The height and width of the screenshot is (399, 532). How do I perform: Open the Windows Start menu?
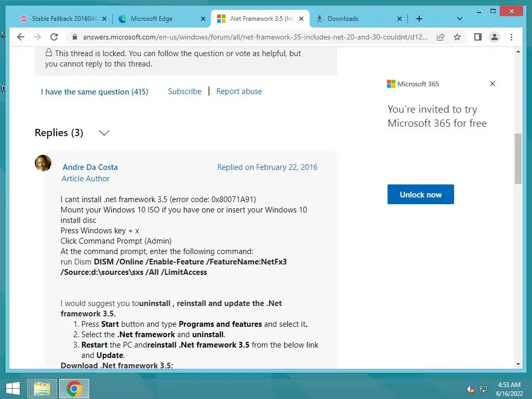(x=13, y=389)
